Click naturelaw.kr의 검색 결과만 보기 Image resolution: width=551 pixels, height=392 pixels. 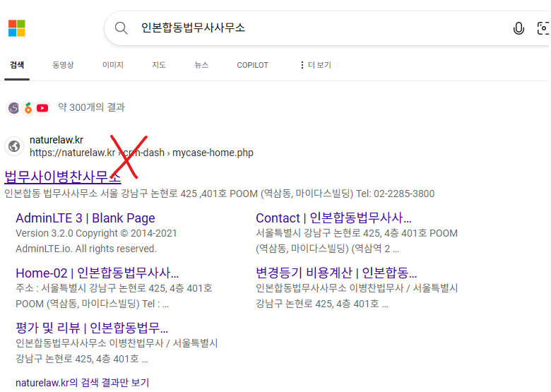(82, 383)
